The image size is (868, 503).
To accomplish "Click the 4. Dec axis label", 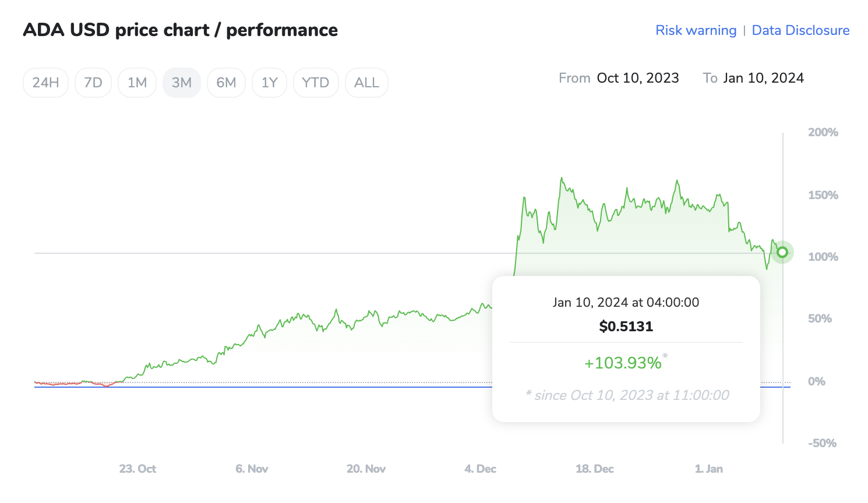I will 480,469.
